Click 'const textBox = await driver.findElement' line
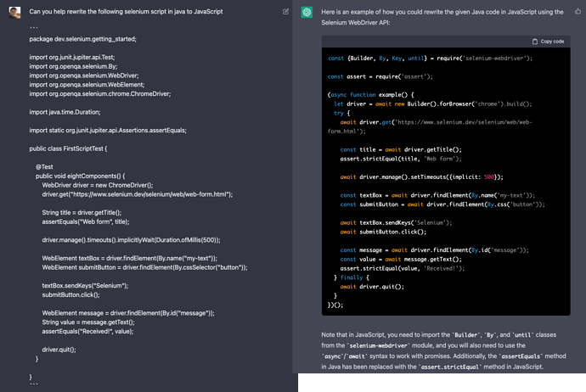 coord(437,196)
